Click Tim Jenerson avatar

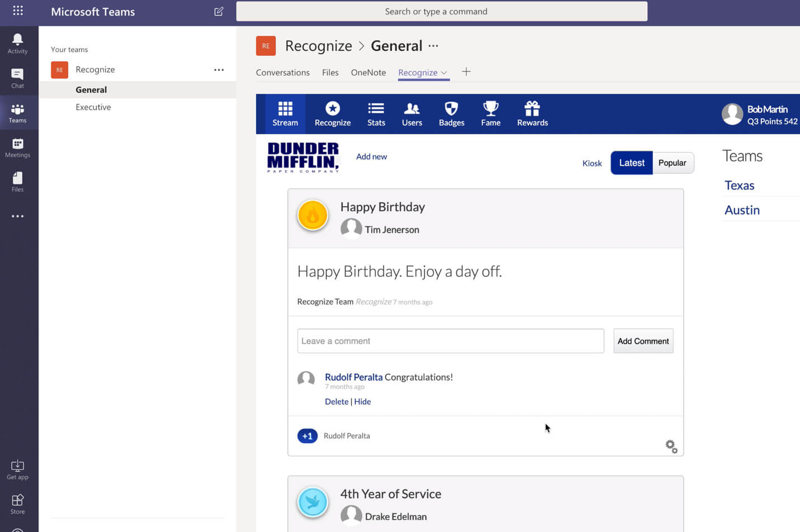tap(351, 228)
